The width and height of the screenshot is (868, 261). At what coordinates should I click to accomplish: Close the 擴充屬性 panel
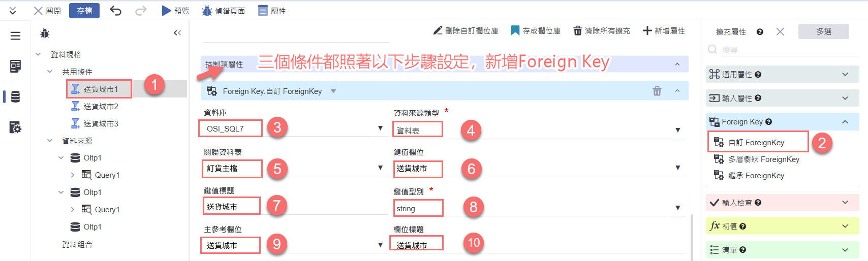coord(780,31)
